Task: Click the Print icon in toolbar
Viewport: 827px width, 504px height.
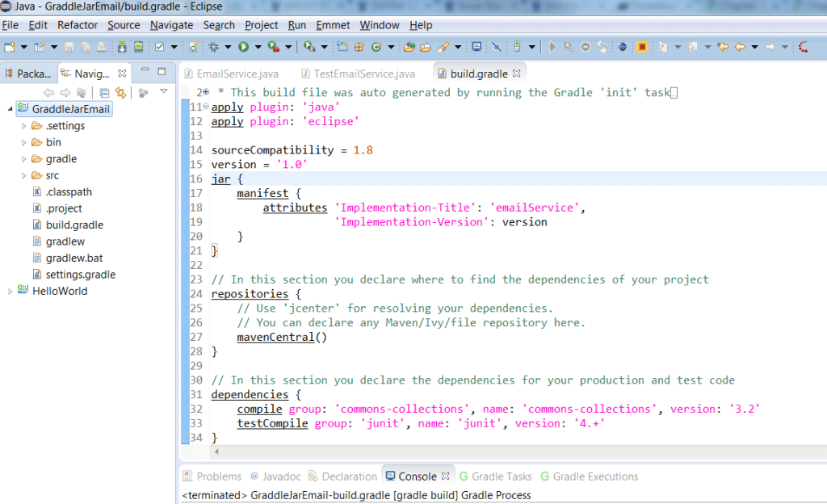Action: [101, 47]
